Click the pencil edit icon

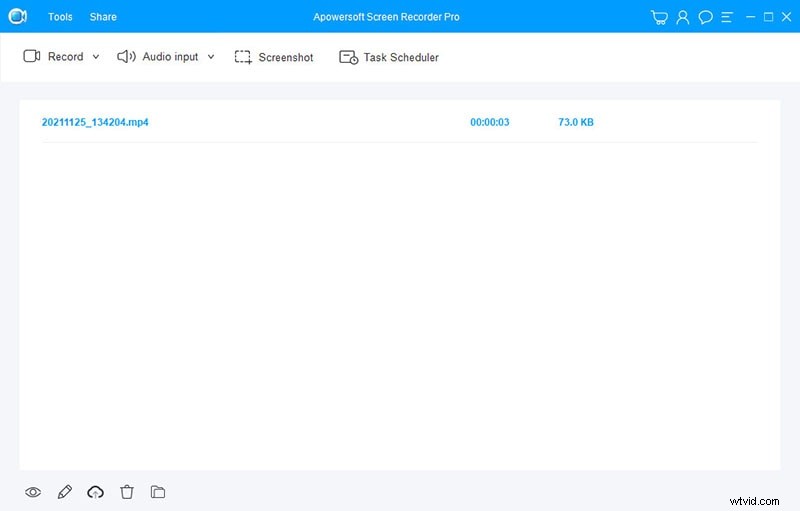click(x=65, y=492)
